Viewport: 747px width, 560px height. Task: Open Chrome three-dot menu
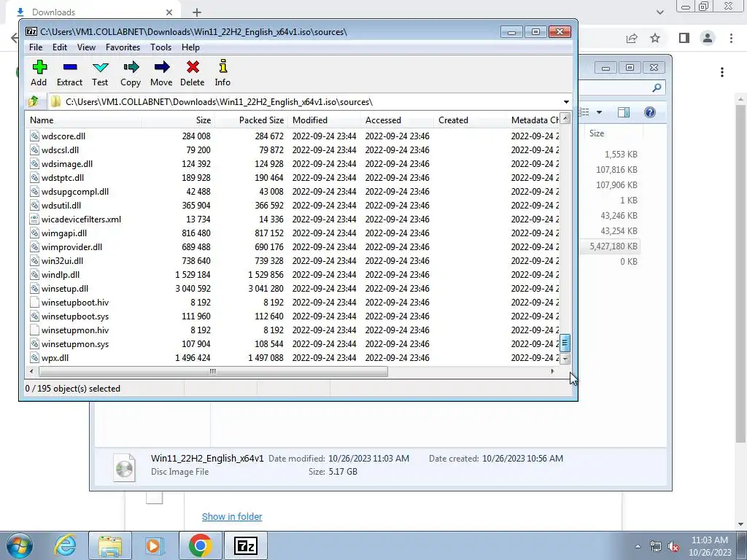click(731, 38)
